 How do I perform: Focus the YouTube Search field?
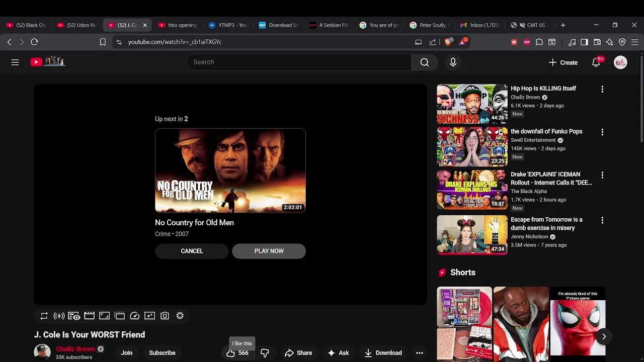point(299,62)
